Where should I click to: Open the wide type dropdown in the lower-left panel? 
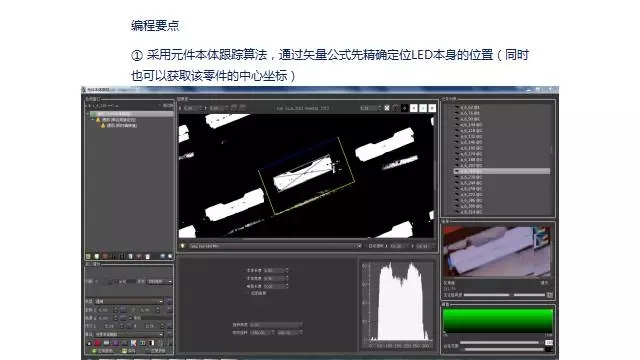coord(129,301)
